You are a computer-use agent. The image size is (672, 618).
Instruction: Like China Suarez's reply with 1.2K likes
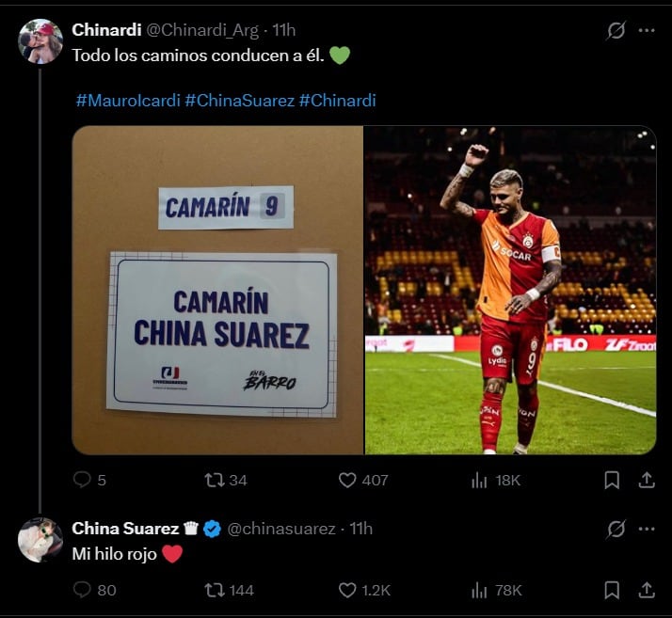[x=347, y=590]
